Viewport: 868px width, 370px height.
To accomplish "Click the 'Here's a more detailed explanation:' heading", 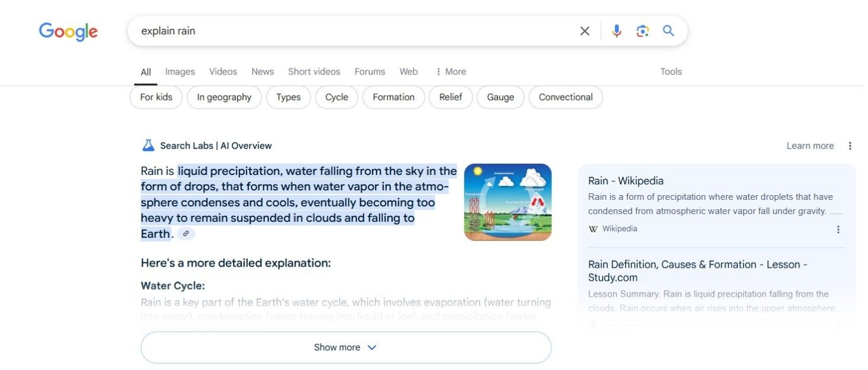I will (236, 263).
